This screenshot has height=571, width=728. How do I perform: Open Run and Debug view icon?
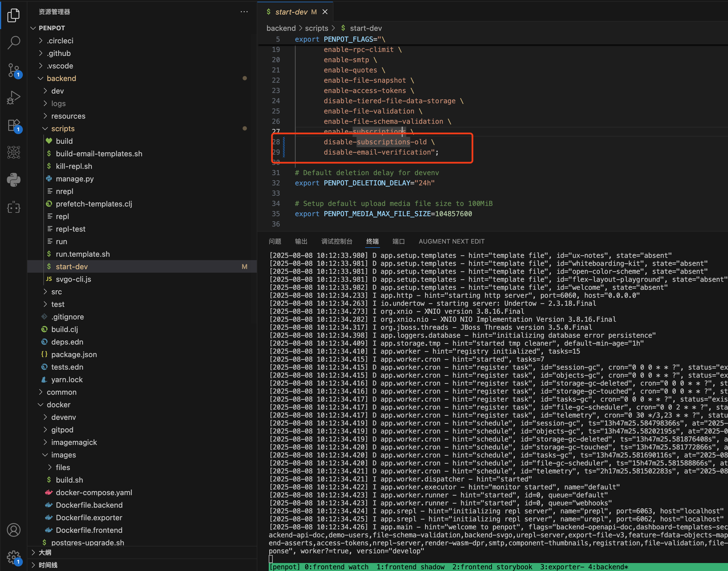coord(13,98)
